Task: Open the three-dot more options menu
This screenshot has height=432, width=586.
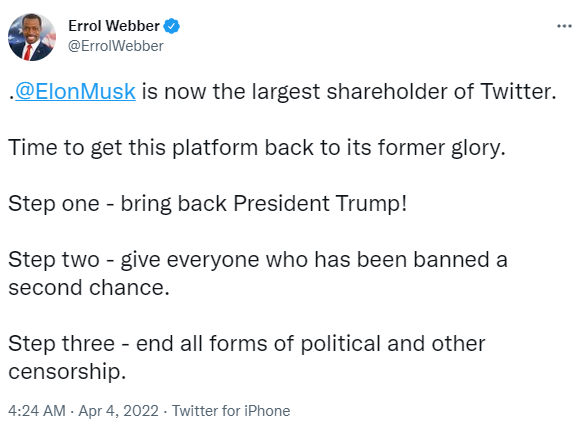Action: tap(564, 26)
